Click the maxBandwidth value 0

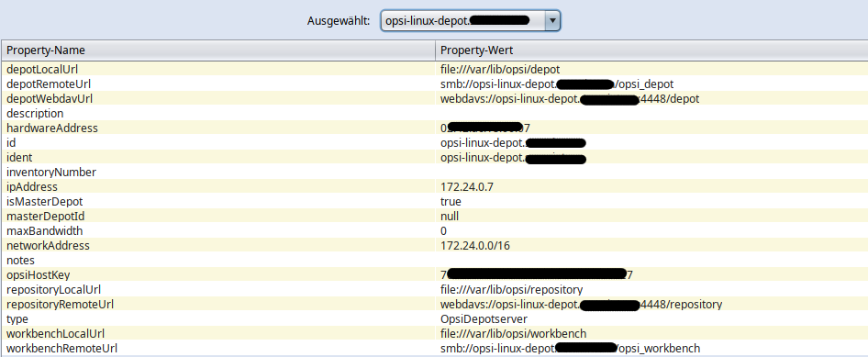click(443, 230)
